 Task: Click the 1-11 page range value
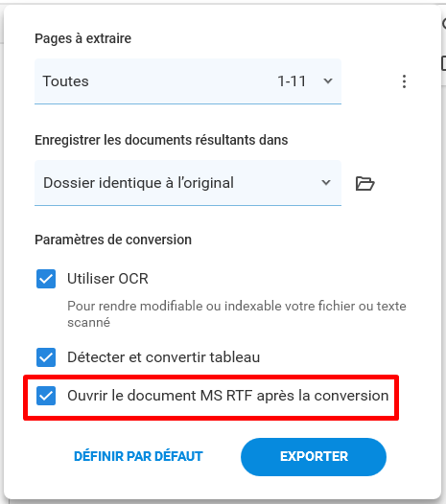292,81
